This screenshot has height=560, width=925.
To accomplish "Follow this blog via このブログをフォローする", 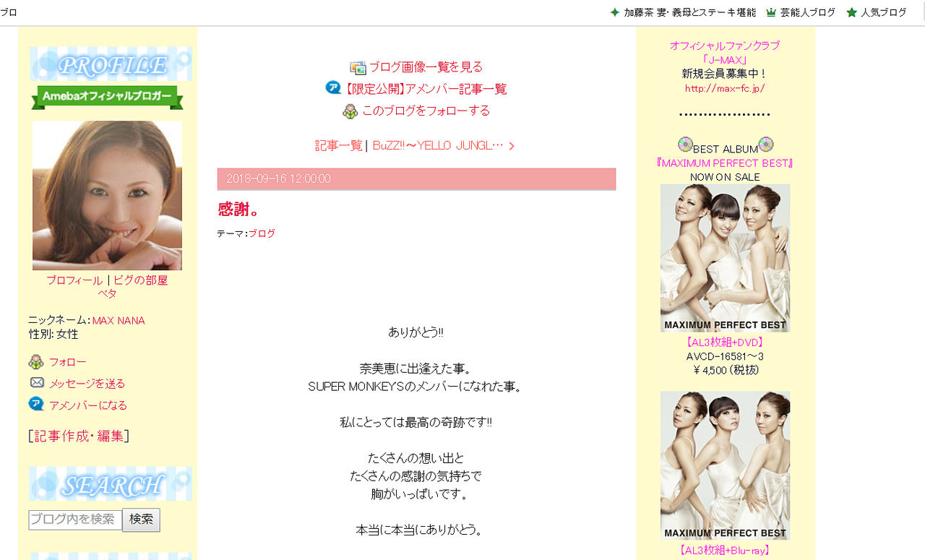I will click(x=426, y=111).
